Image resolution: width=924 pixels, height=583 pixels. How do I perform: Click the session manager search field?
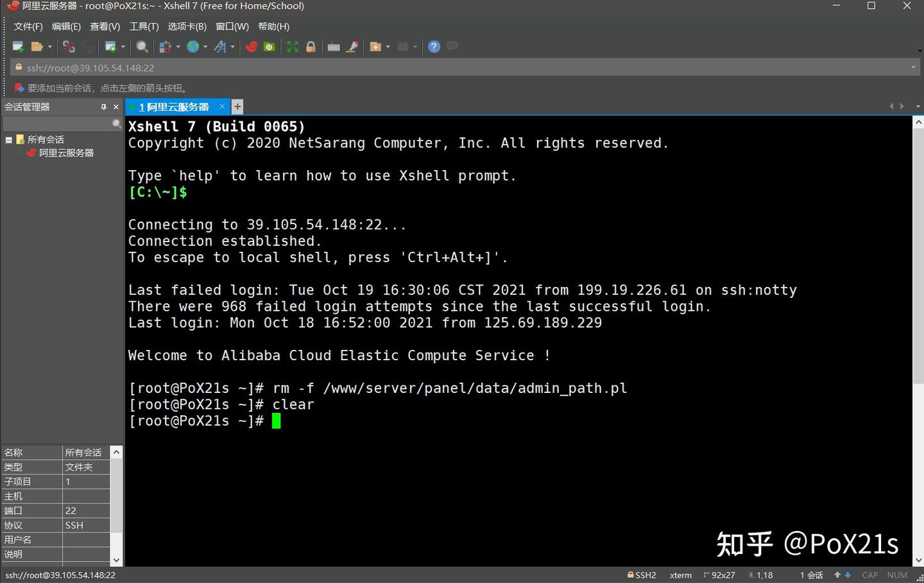pyautogui.click(x=58, y=123)
